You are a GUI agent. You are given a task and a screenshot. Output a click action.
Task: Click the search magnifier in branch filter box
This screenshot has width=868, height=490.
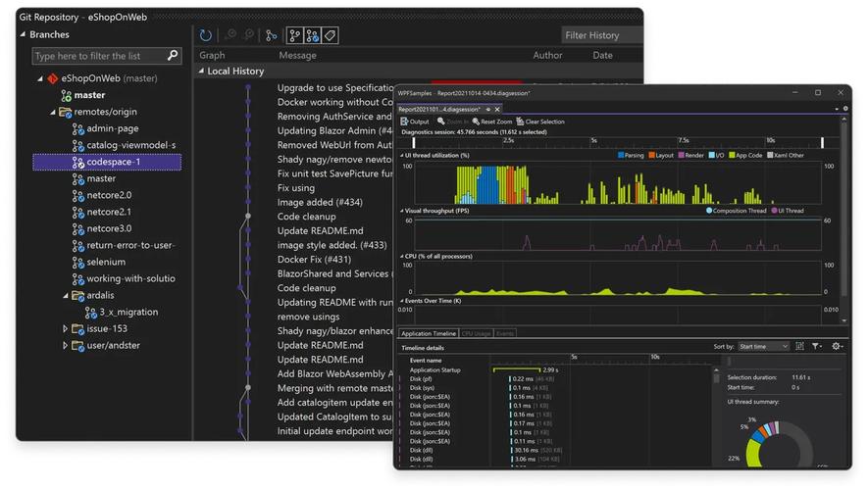coord(173,55)
